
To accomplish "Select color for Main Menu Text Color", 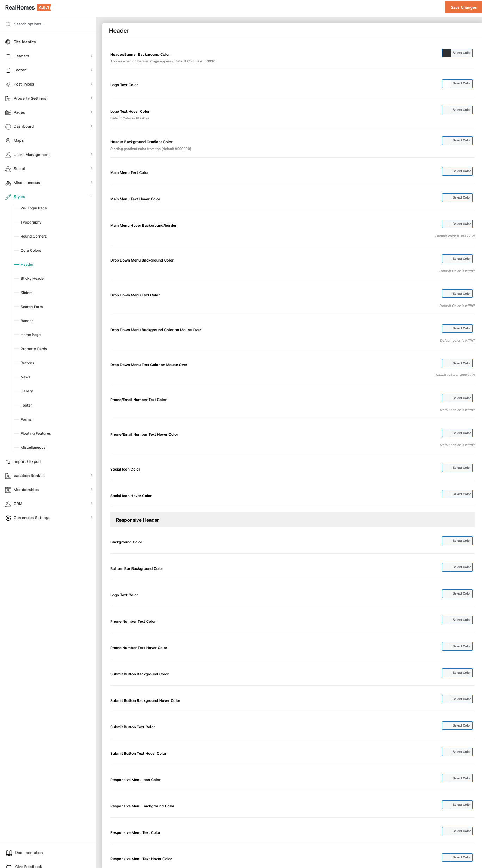I will (x=461, y=171).
